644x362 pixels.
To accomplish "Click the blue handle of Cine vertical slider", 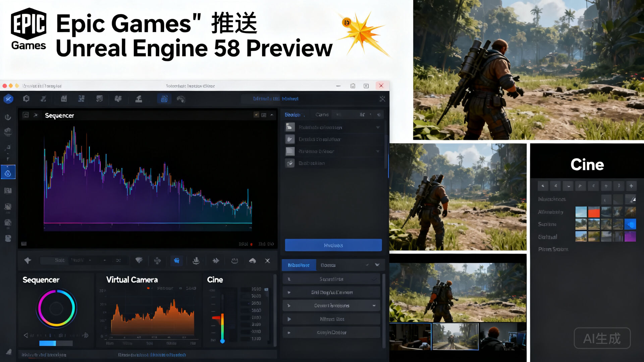I will click(x=222, y=341).
